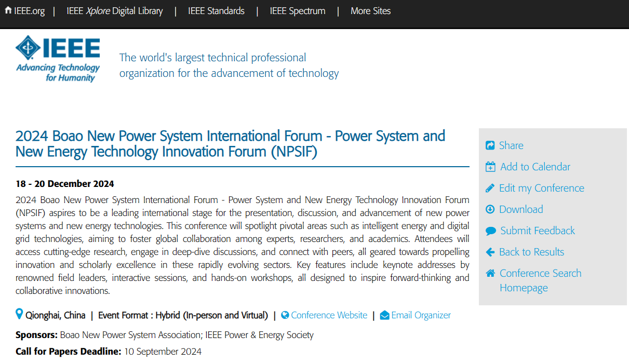The width and height of the screenshot is (629, 364).
Task: Open IEEE Xplore Digital Library
Action: pyautogui.click(x=114, y=11)
